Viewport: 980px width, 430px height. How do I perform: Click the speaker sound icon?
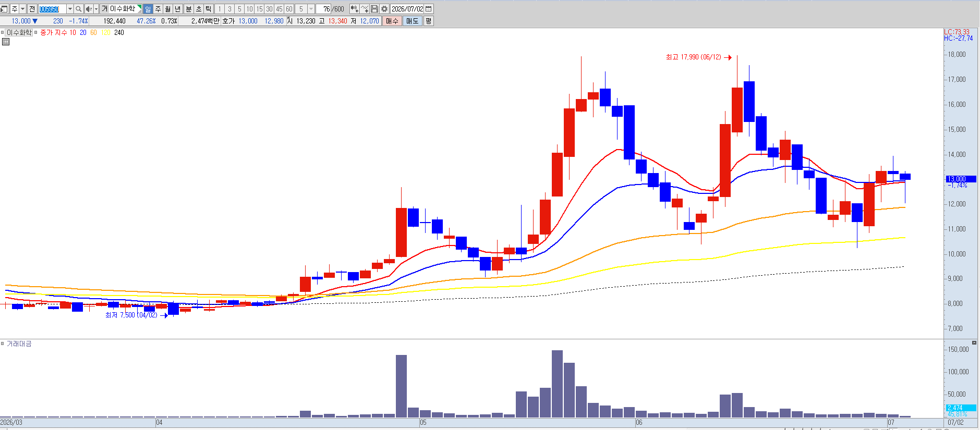[x=89, y=9]
